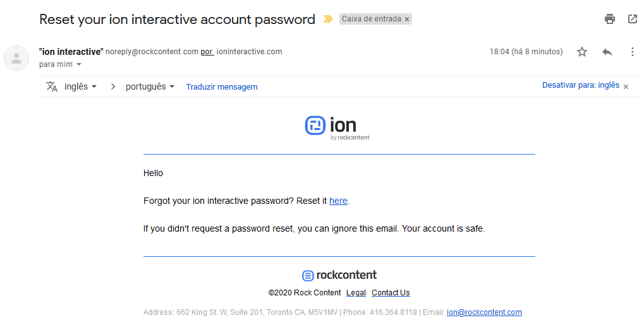The width and height of the screenshot is (644, 325).
Task: Open the three-dot more options menu
Action: pyautogui.click(x=633, y=52)
